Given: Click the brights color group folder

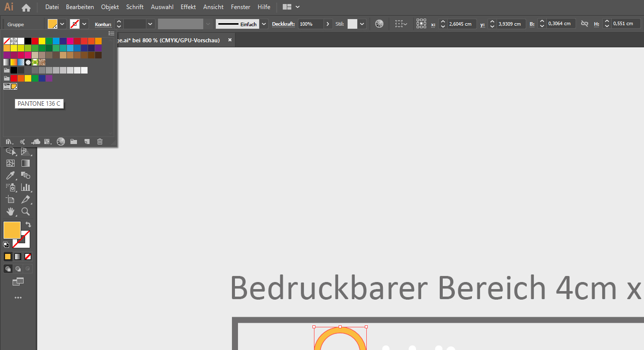Looking at the screenshot, I should (7, 78).
